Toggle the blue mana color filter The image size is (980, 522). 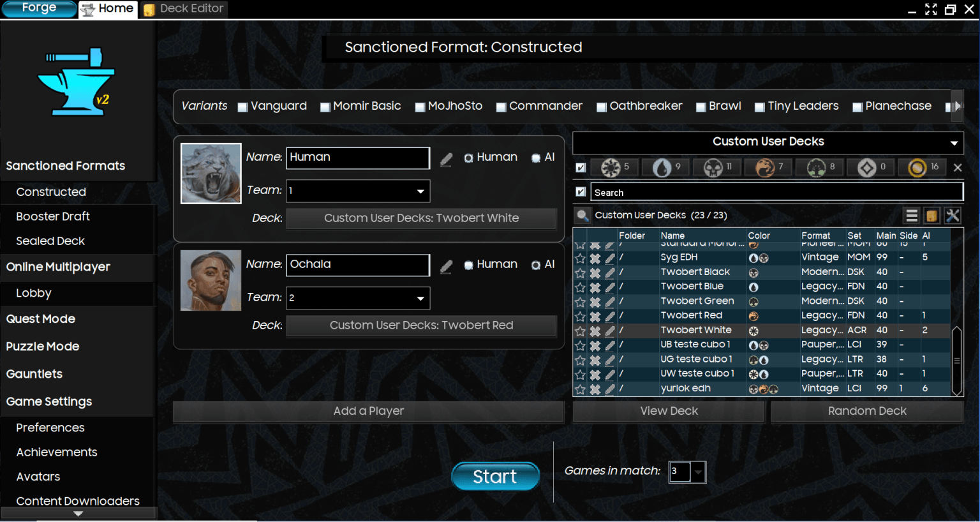click(x=662, y=168)
